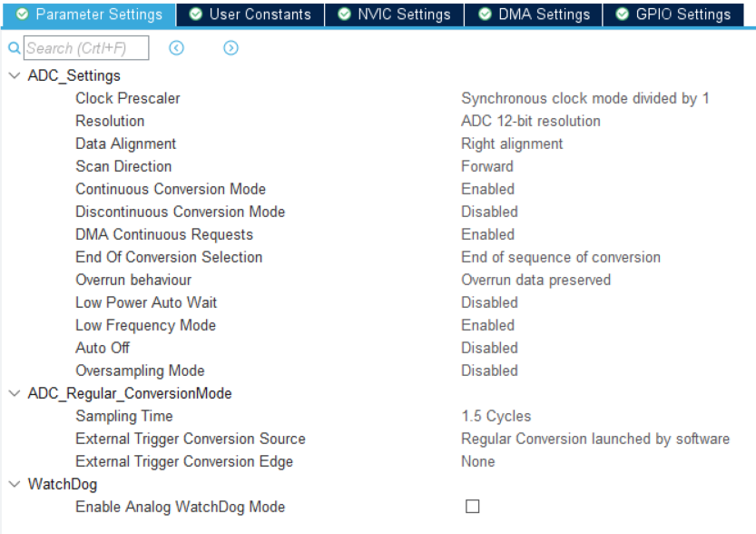Open the DMA Settings tab
This screenshot has height=534, width=756.
pos(534,15)
